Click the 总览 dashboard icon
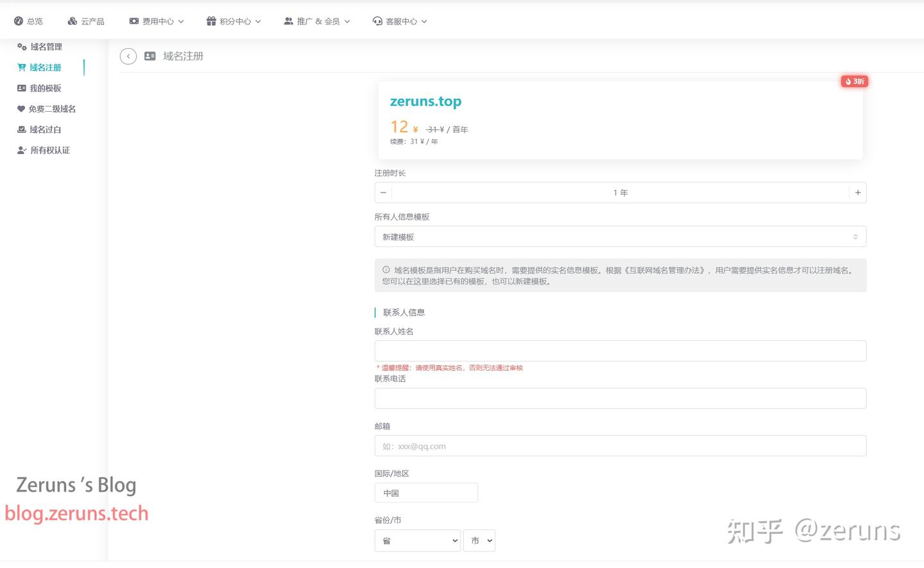The width and height of the screenshot is (924, 568). 19,21
